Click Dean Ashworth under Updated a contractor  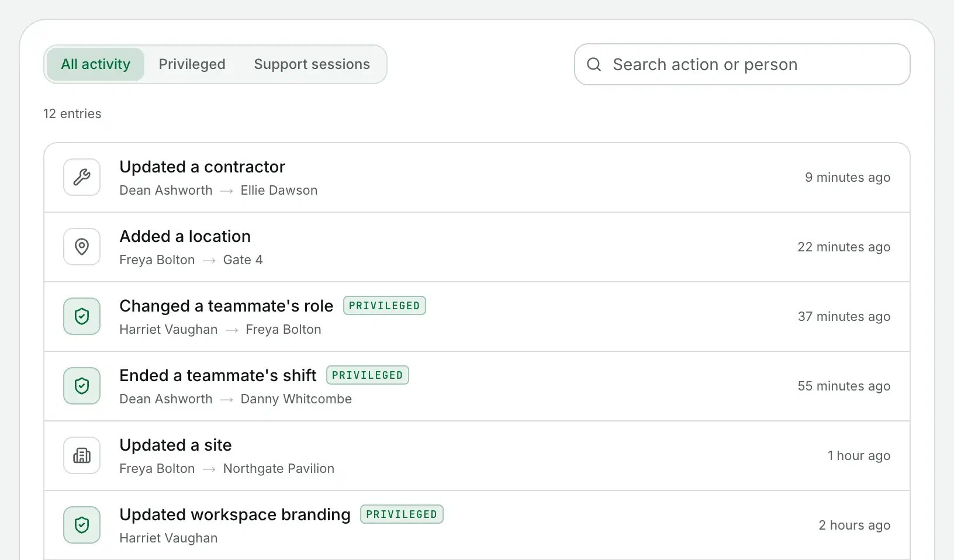166,191
